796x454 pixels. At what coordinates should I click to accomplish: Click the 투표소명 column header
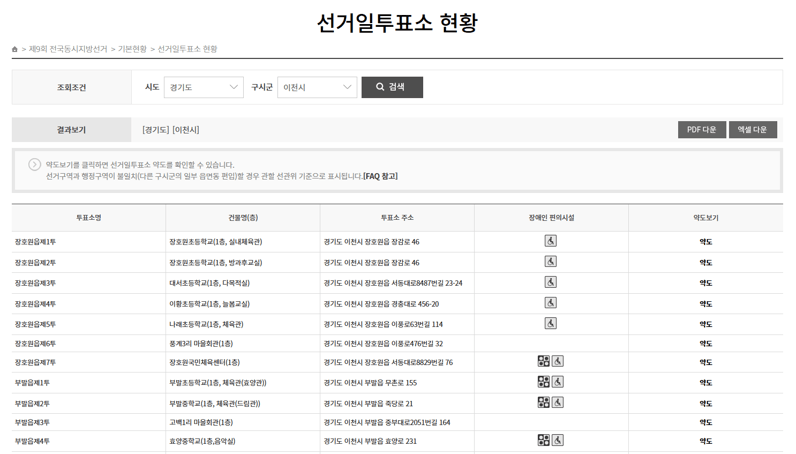pos(89,218)
